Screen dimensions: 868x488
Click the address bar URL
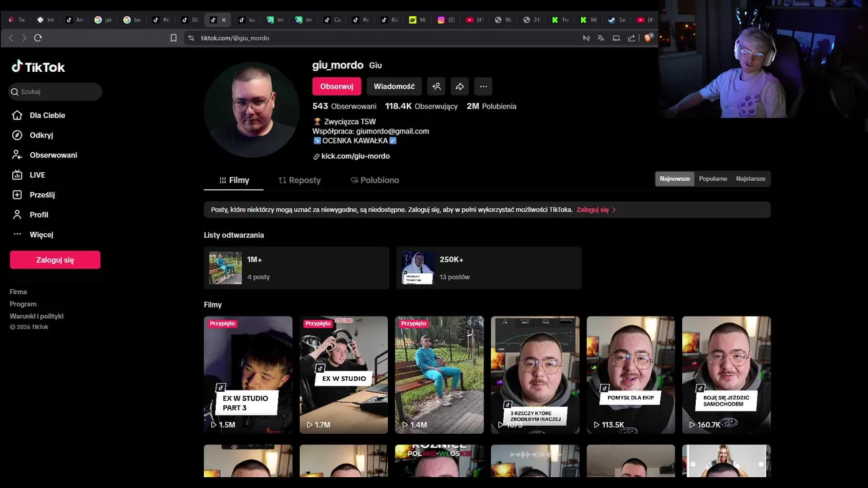point(235,38)
